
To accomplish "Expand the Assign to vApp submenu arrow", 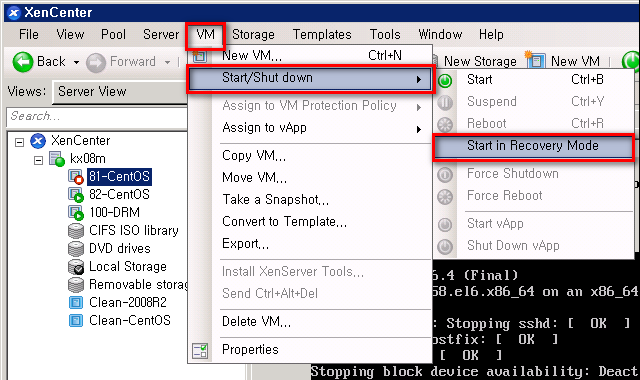I will tap(418, 129).
